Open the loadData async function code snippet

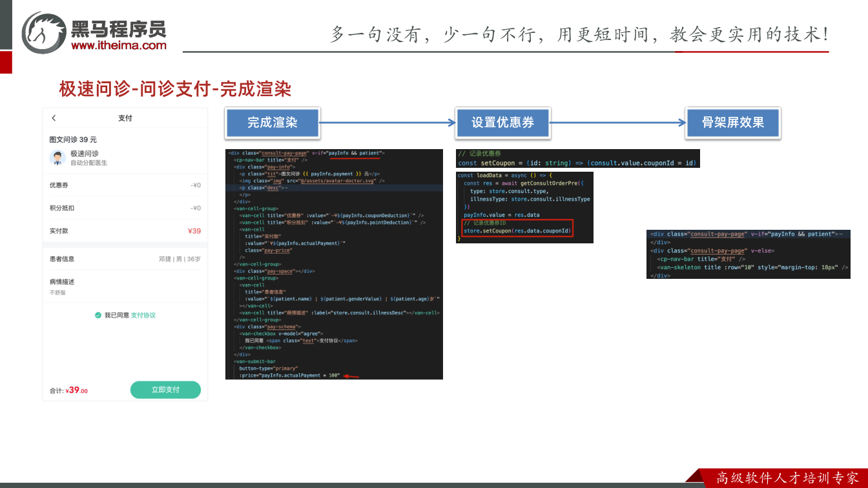524,207
